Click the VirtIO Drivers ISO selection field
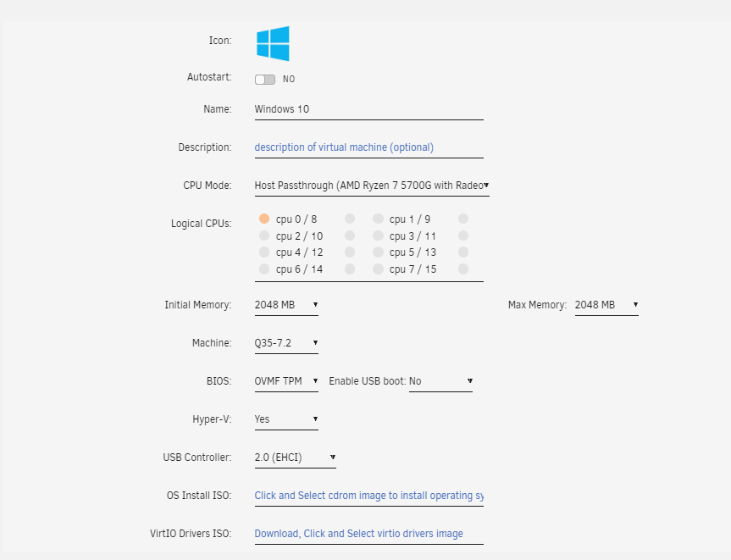Image resolution: width=731 pixels, height=560 pixels. point(368,534)
